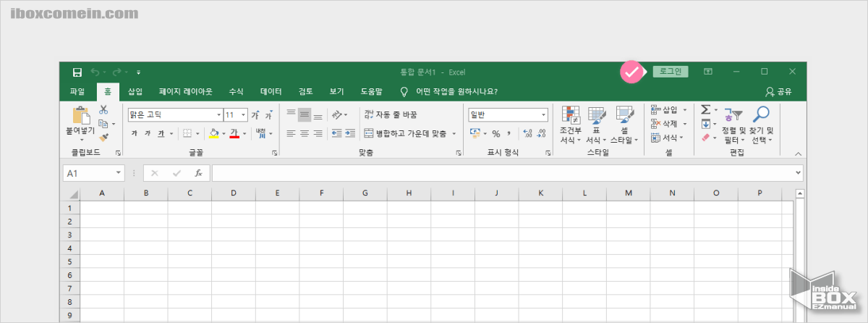Apply red font color with the underlined 가

234,133
